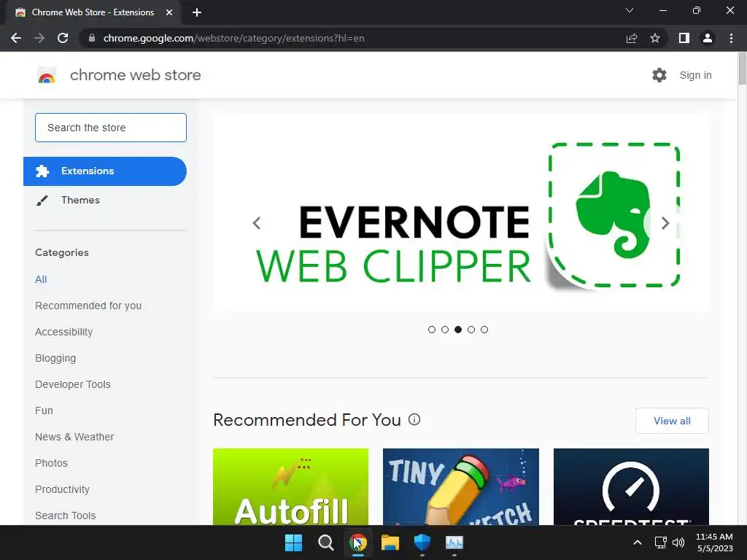Image resolution: width=747 pixels, height=560 pixels.
Task: Click the Chrome Web Store rainbow logo
Action: coord(47,75)
